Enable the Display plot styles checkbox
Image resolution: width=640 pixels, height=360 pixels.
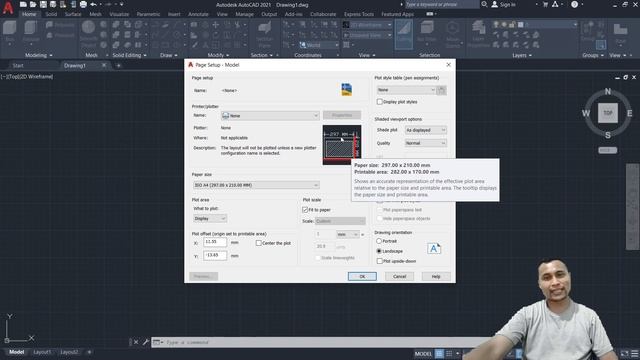click(380, 102)
